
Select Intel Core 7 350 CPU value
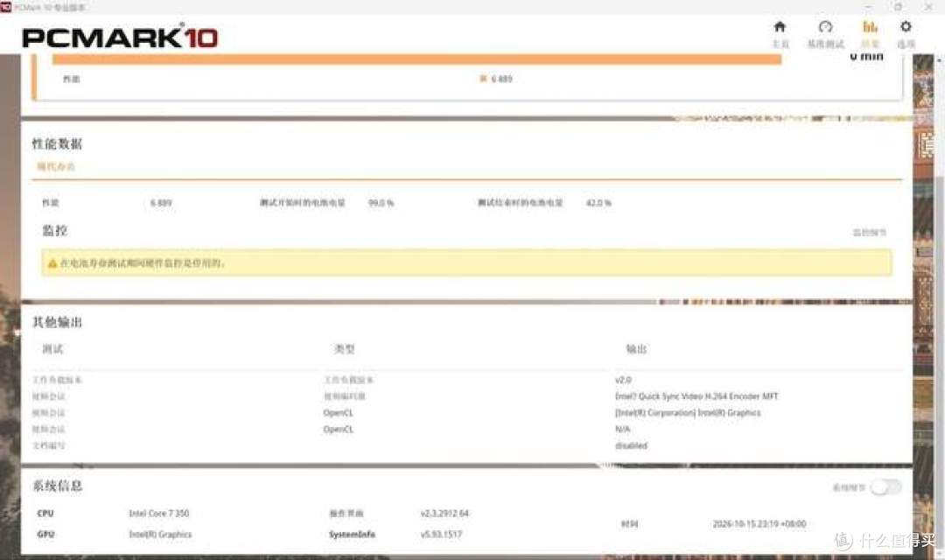pos(158,513)
